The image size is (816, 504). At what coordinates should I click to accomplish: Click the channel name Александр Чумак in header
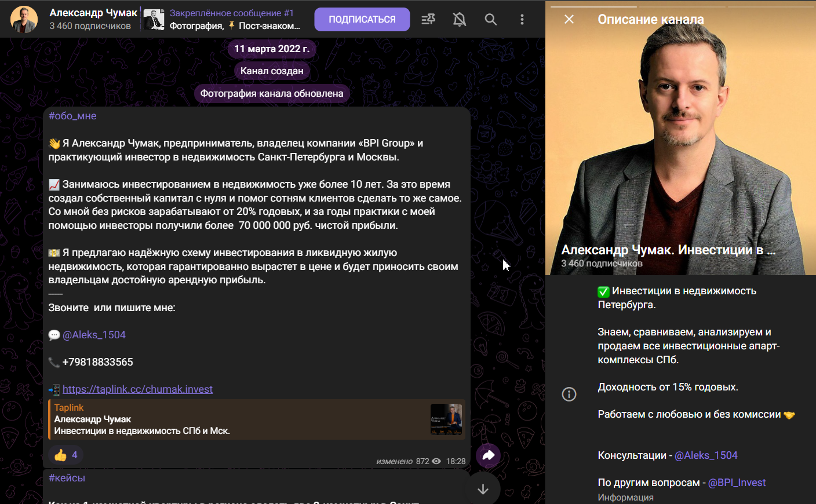coord(93,13)
